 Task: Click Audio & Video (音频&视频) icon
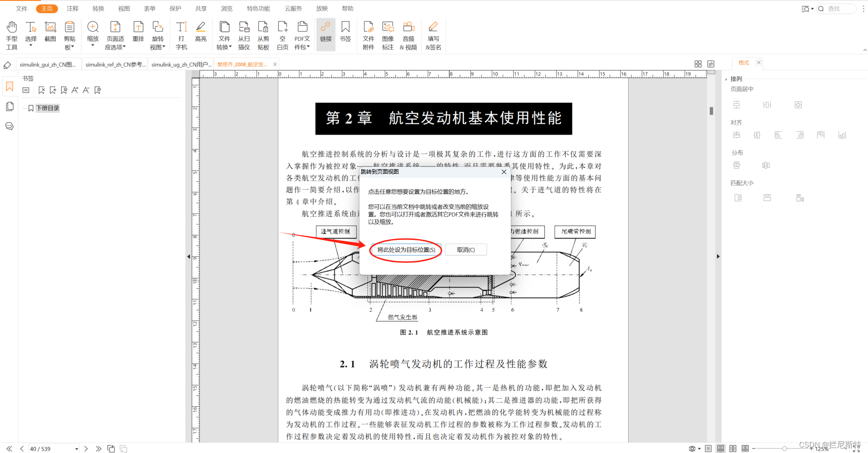408,35
